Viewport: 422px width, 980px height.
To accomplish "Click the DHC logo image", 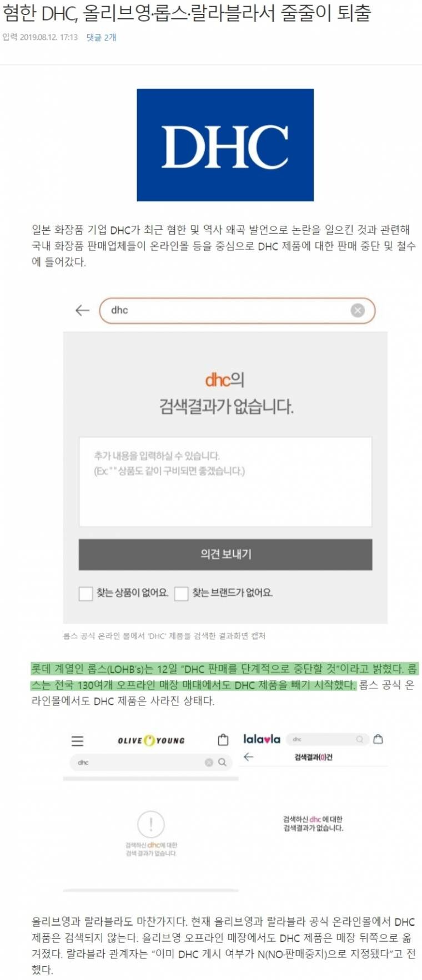I will pyautogui.click(x=225, y=145).
